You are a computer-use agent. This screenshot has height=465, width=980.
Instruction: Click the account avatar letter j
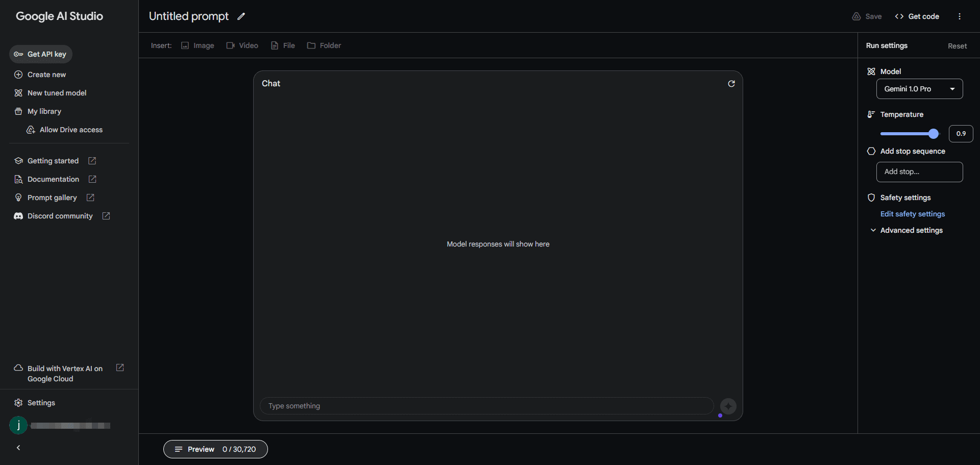coord(18,425)
